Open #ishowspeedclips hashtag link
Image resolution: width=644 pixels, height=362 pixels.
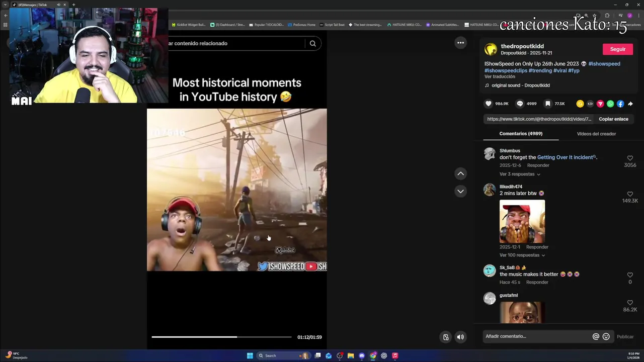pyautogui.click(x=506, y=70)
